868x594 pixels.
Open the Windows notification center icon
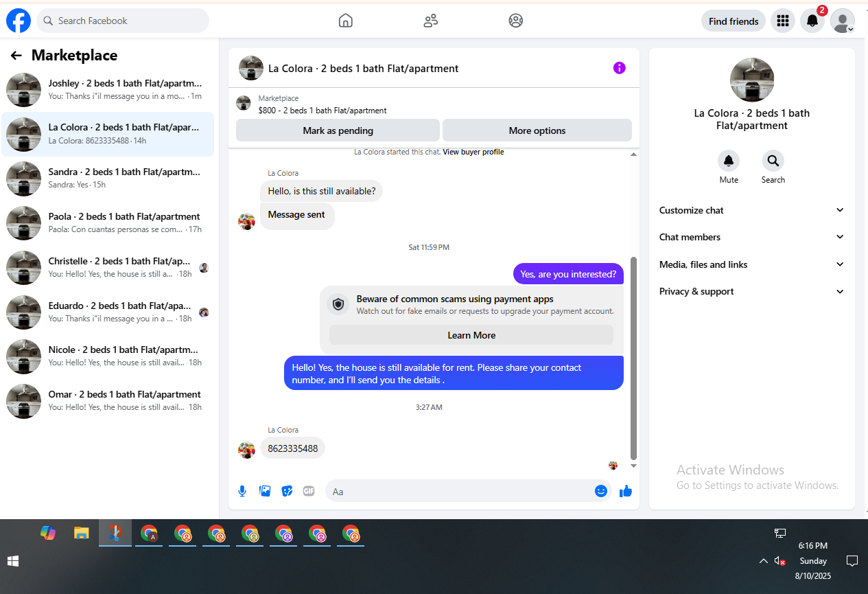point(852,561)
